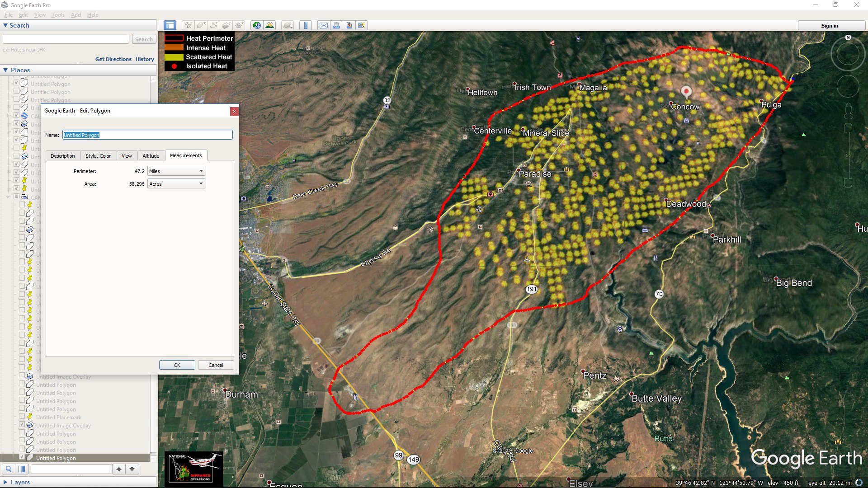
Task: Open the Area units Acres dropdown
Action: click(x=177, y=184)
